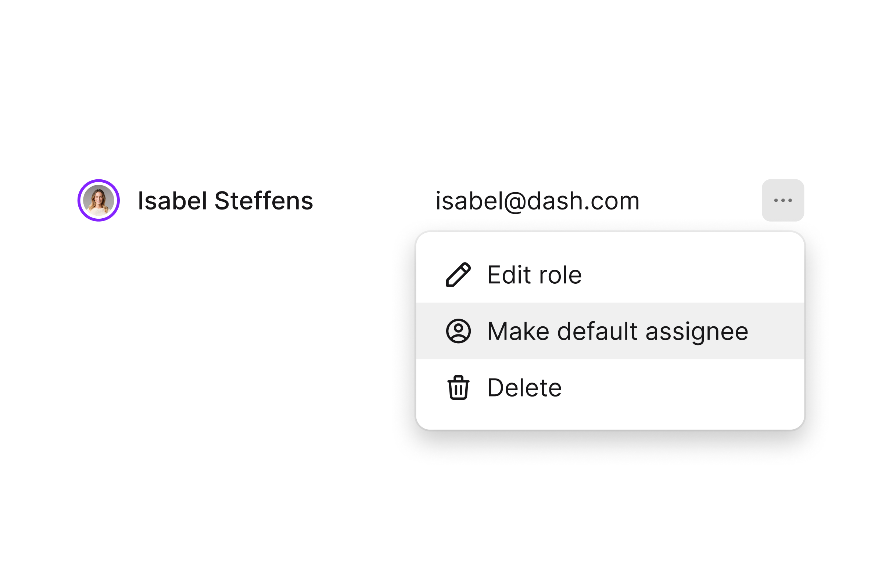Collapse the menu via the ellipsis toggle

[783, 200]
